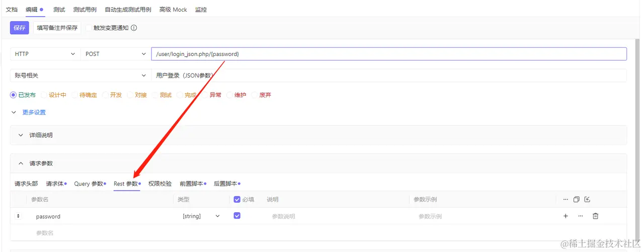Viewport: 644px width, 252px height.
Task: Click the API name field 用户登录
Action: 389,76
